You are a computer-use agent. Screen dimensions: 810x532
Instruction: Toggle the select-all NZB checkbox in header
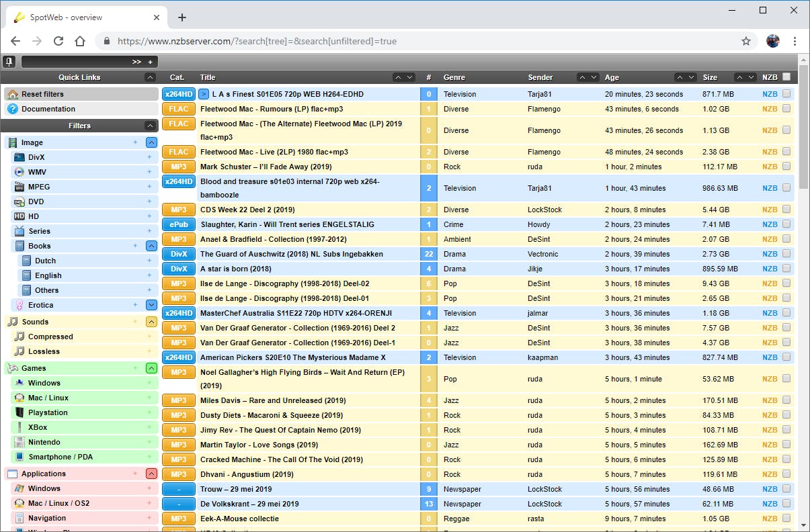coord(786,77)
